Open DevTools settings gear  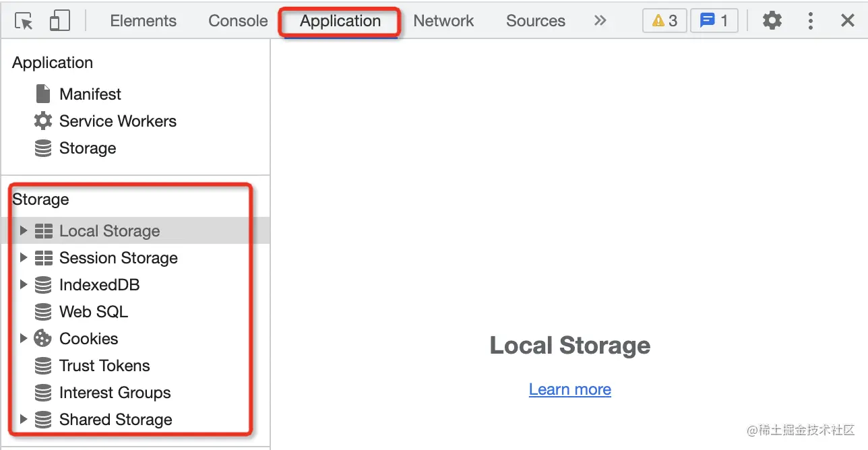772,21
